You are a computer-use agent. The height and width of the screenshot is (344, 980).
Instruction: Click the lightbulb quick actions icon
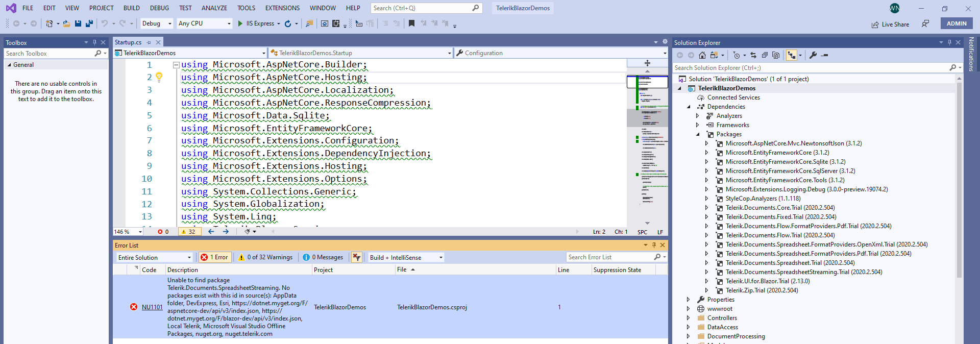pos(159,77)
